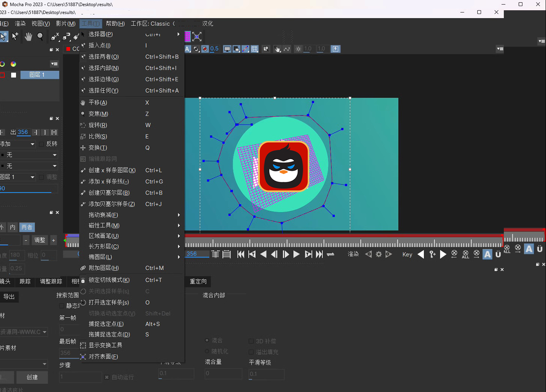Step forward one frame
Screen dimensions: 546x392
point(286,254)
